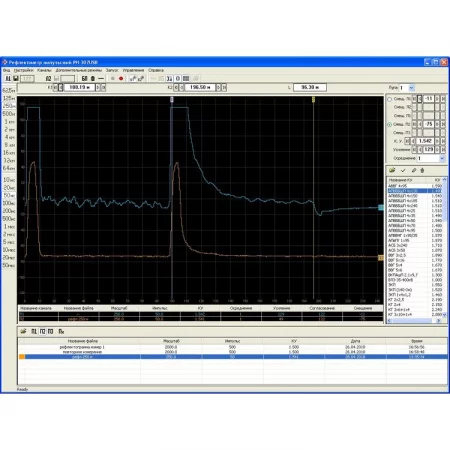
Task: Increase Смещ. П1 offset by one step
Action: [x=437, y=99]
